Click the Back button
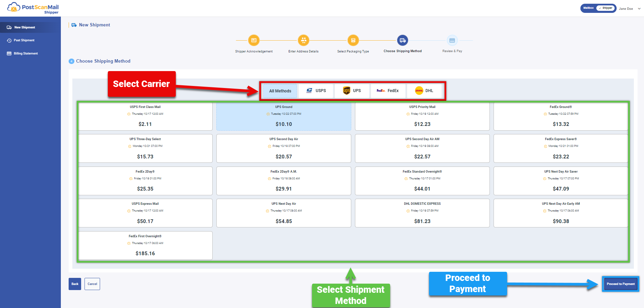Image resolution: width=644 pixels, height=308 pixels. (75, 284)
